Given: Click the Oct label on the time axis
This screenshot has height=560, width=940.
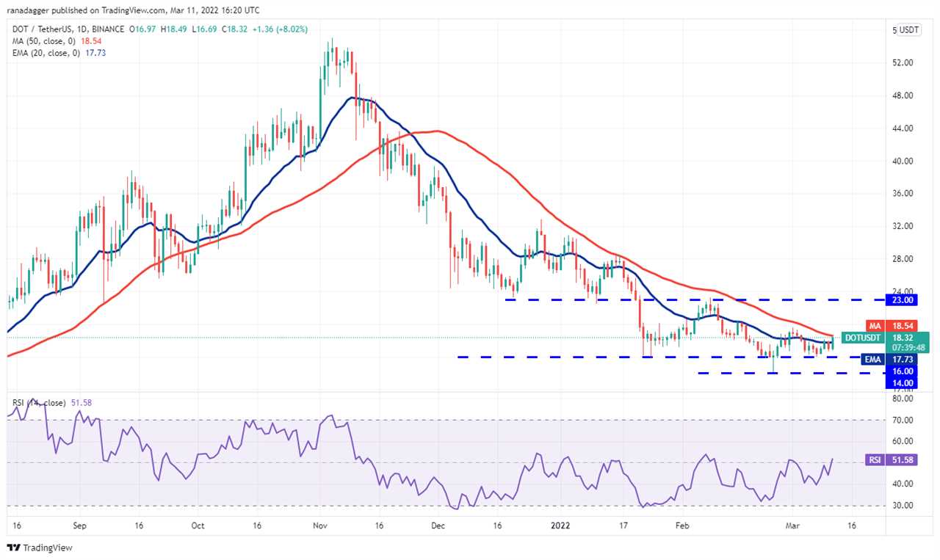Looking at the screenshot, I should click(197, 526).
